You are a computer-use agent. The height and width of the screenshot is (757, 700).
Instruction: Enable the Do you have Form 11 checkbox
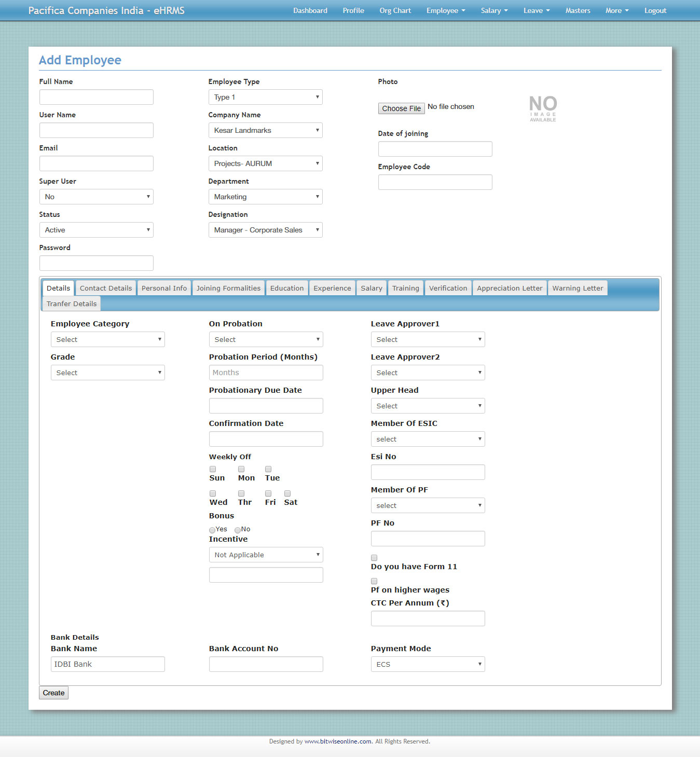pos(374,558)
